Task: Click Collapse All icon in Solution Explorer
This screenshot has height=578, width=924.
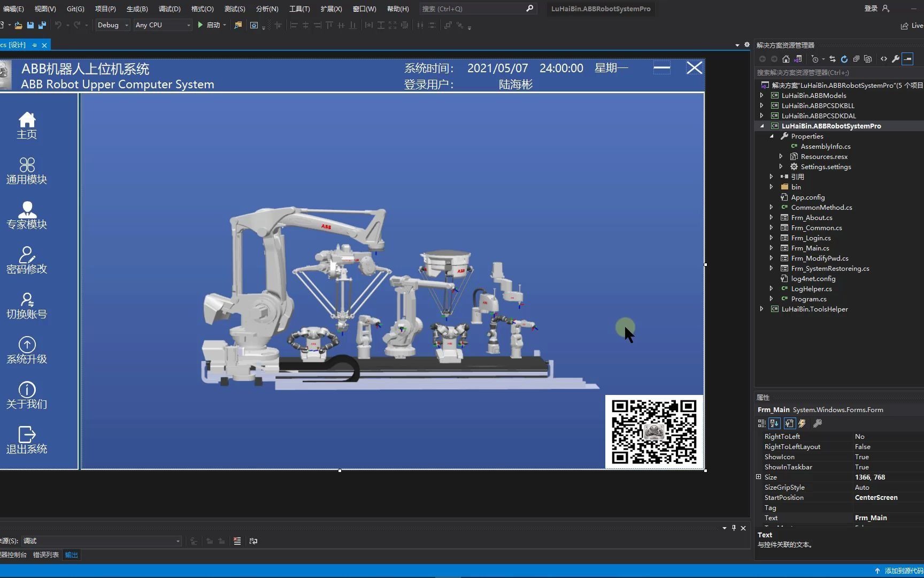Action: pyautogui.click(x=856, y=59)
